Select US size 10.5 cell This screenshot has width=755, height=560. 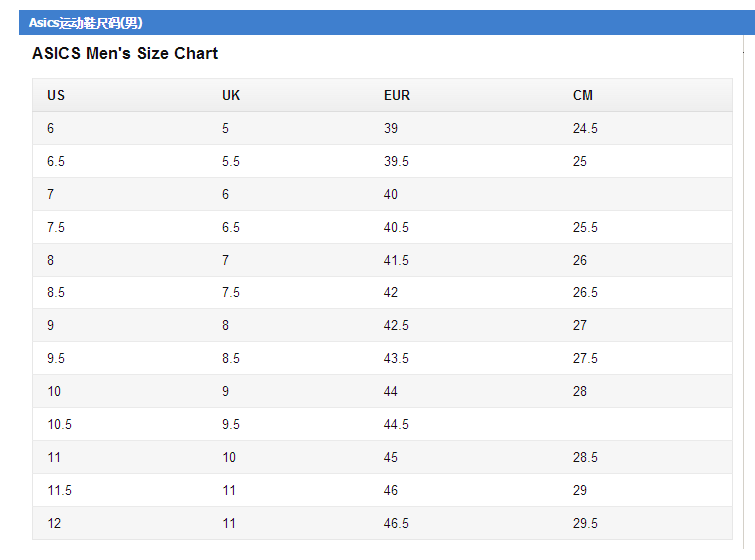(59, 425)
